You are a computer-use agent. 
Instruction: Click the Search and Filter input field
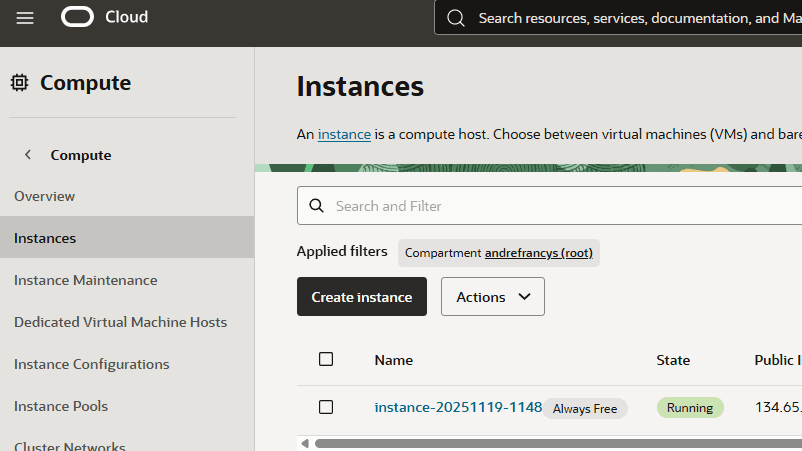point(560,206)
